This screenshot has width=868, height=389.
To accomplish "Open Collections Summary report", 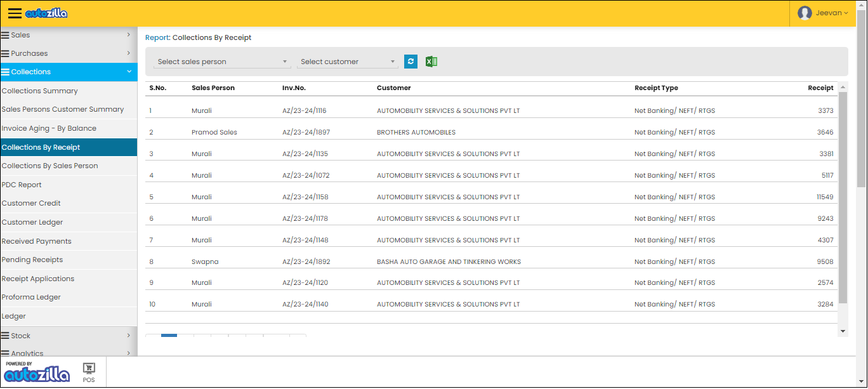I will click(69, 91).
